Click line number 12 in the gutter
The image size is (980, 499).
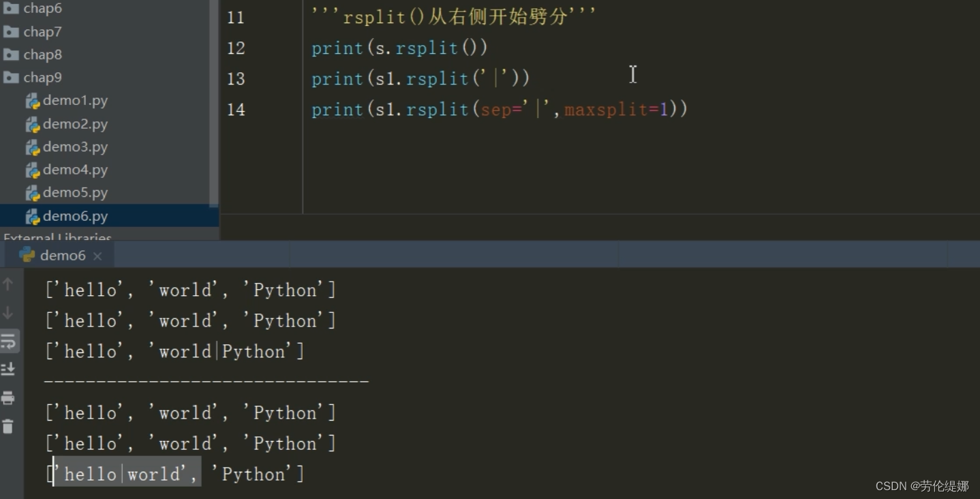pos(236,48)
